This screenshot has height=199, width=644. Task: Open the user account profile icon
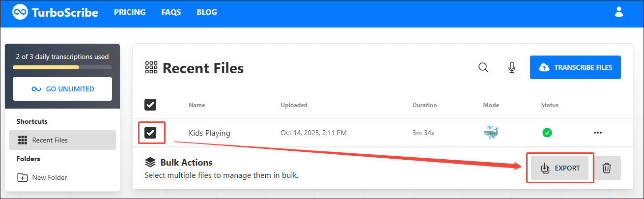(x=619, y=12)
